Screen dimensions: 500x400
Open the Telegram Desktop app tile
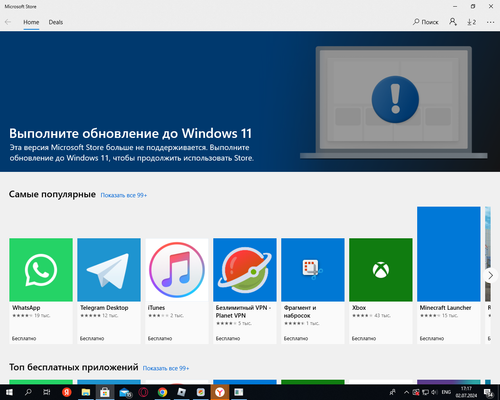pos(109,291)
